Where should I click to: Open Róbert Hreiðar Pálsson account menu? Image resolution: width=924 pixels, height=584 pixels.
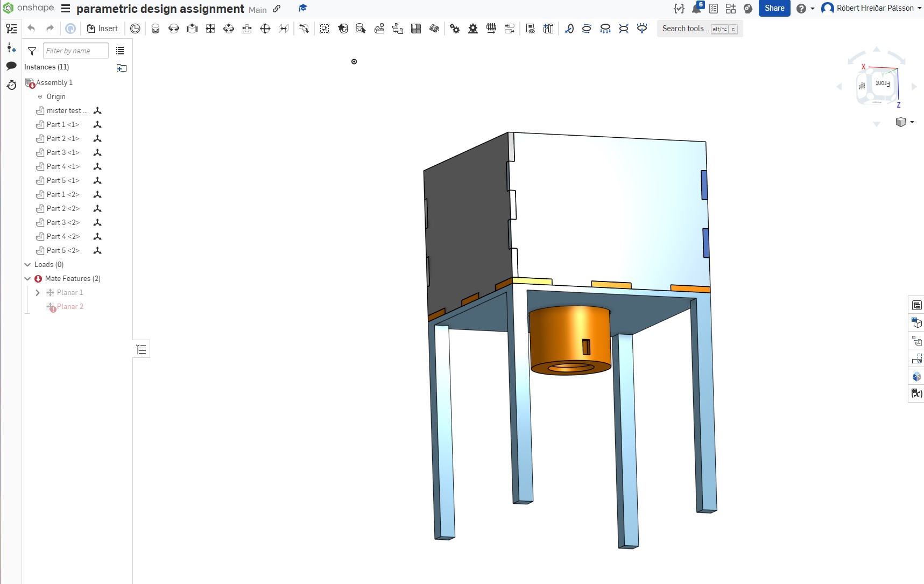click(x=872, y=8)
